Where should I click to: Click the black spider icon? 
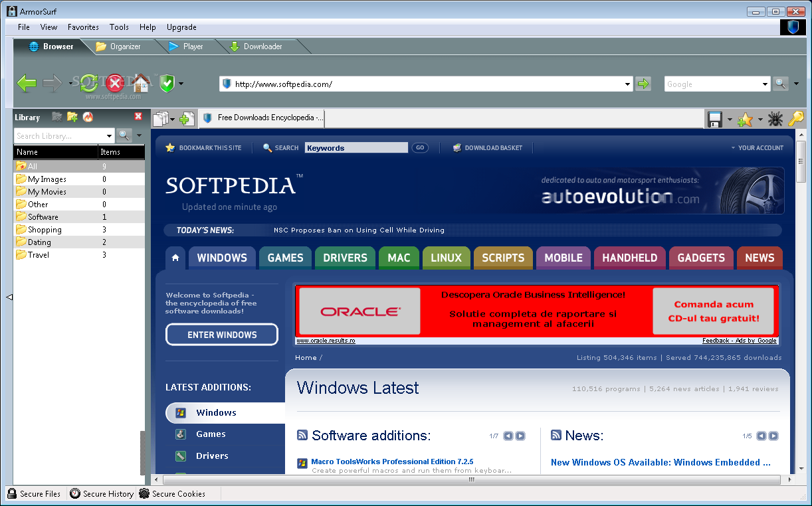[x=775, y=120]
